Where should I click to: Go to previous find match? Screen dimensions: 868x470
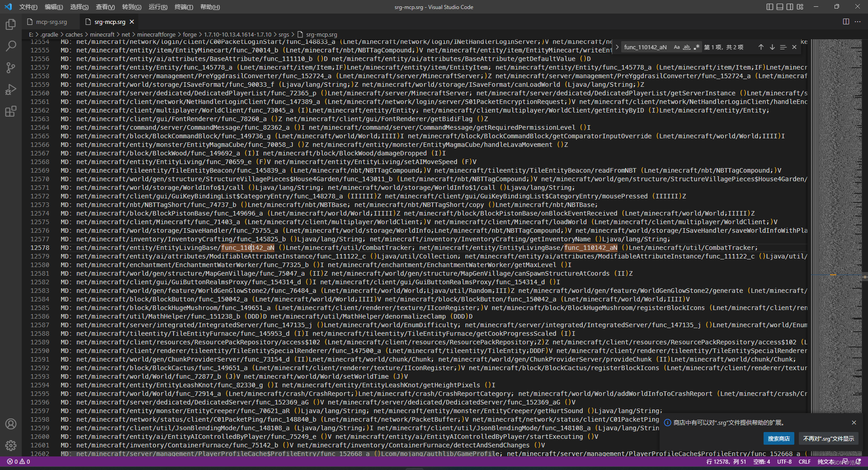(761, 47)
